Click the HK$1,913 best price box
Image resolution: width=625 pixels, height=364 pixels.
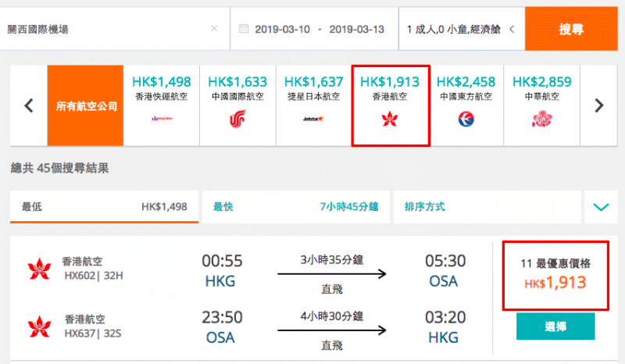[x=555, y=275]
